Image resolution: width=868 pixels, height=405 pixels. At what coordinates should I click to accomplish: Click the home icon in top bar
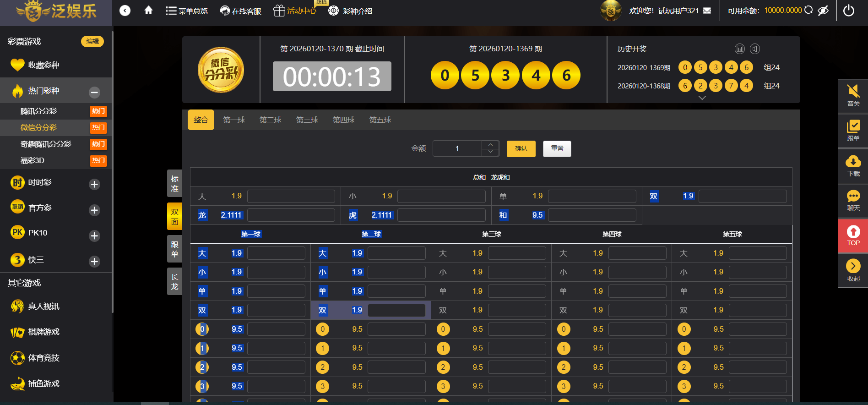click(148, 11)
